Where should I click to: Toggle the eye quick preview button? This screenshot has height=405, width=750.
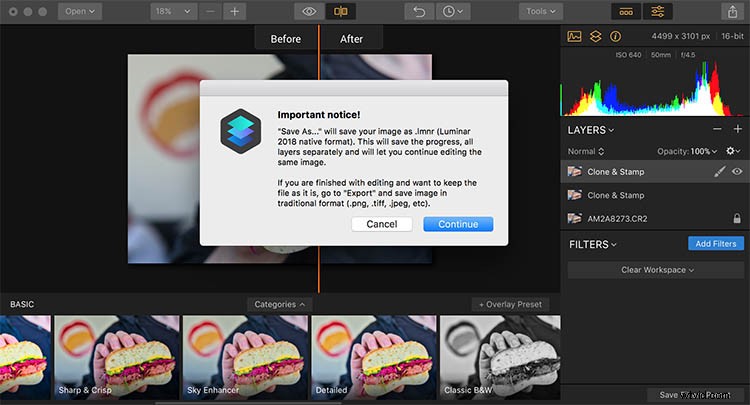pos(309,11)
